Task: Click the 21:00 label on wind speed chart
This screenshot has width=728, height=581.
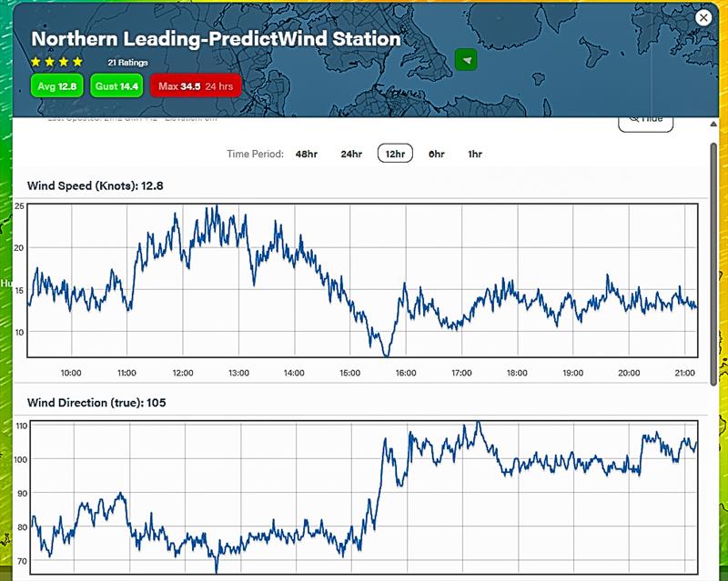Action: click(685, 373)
